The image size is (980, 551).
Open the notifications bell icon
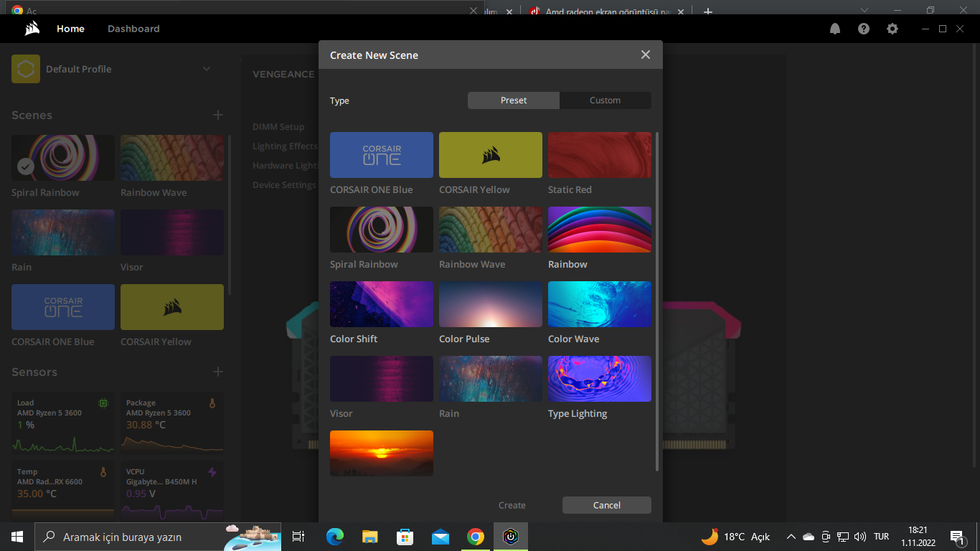tap(835, 29)
